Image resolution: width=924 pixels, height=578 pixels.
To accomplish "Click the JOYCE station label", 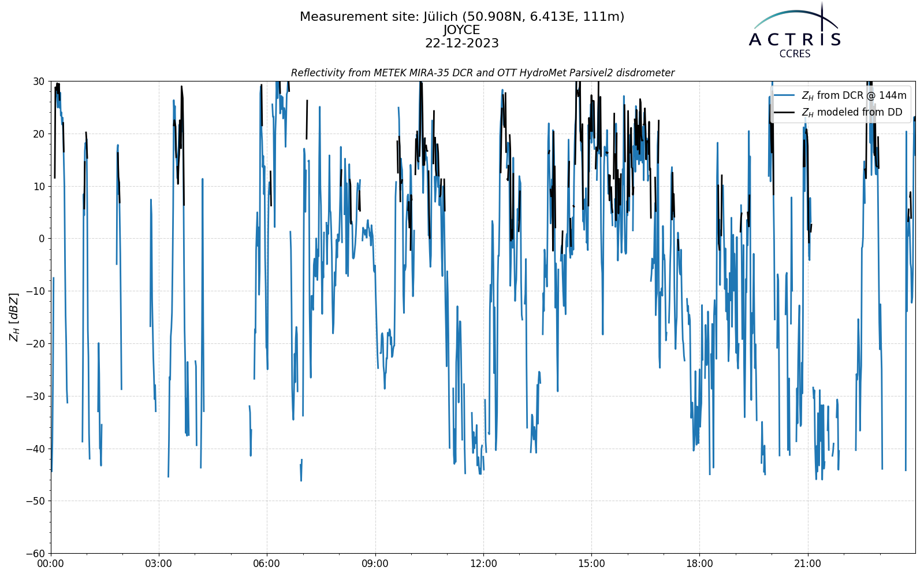I will pyautogui.click(x=462, y=30).
